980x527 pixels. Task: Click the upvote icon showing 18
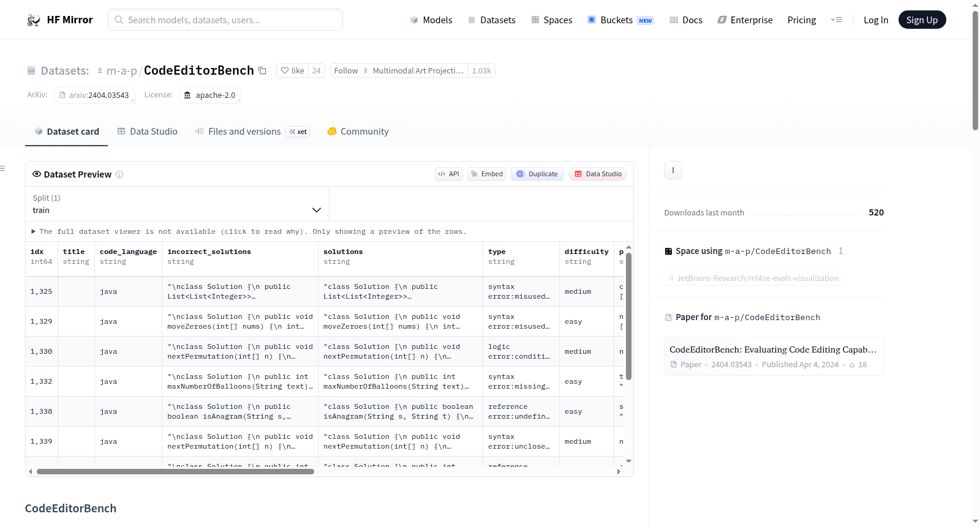[852, 365]
